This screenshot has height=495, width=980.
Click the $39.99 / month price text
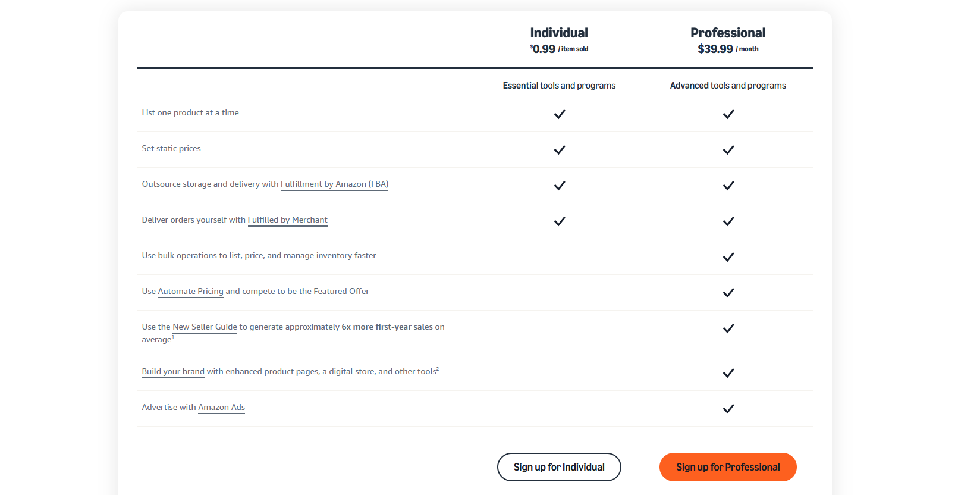pyautogui.click(x=728, y=49)
